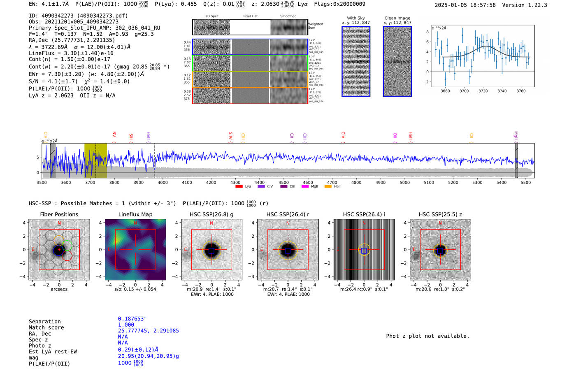Click the "Phot z plot not available." message

click(x=427, y=336)
